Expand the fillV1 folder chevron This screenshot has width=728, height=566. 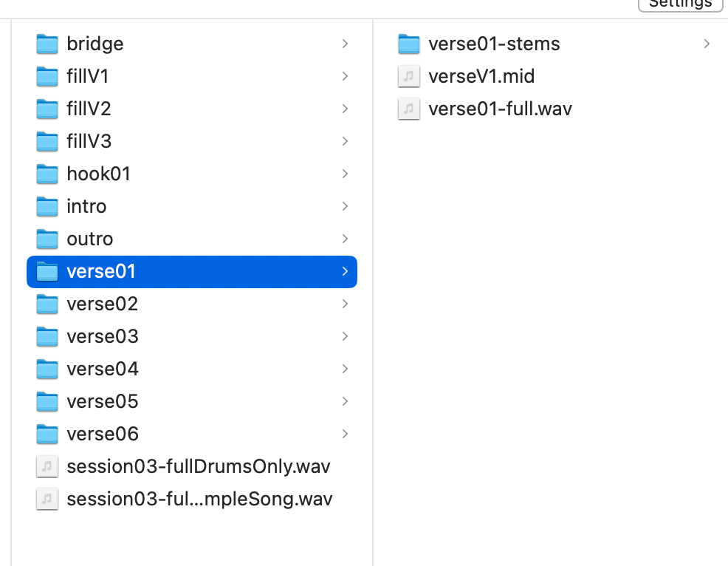pos(345,77)
